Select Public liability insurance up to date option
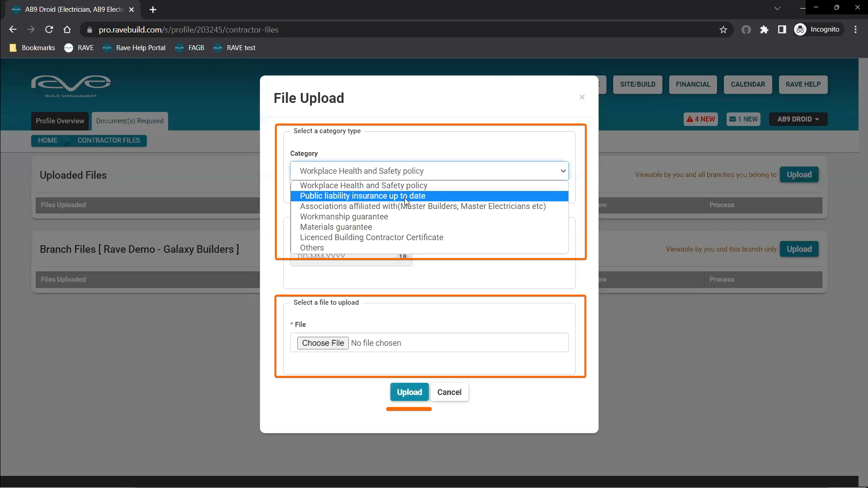The image size is (868, 488). [362, 196]
